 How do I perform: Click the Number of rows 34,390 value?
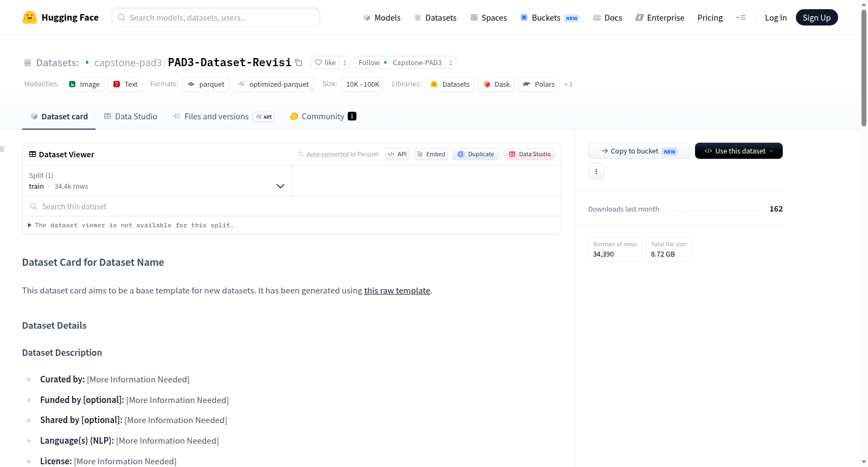(x=603, y=254)
